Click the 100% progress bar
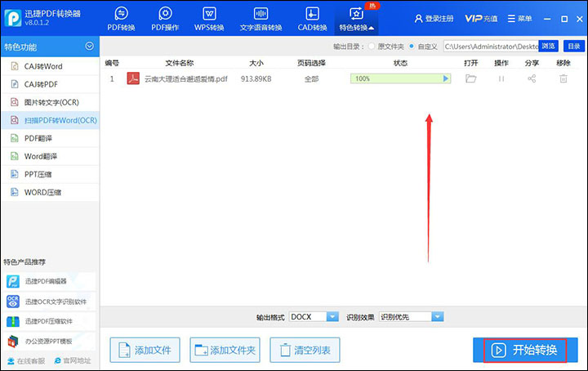The image size is (588, 371). pos(400,78)
